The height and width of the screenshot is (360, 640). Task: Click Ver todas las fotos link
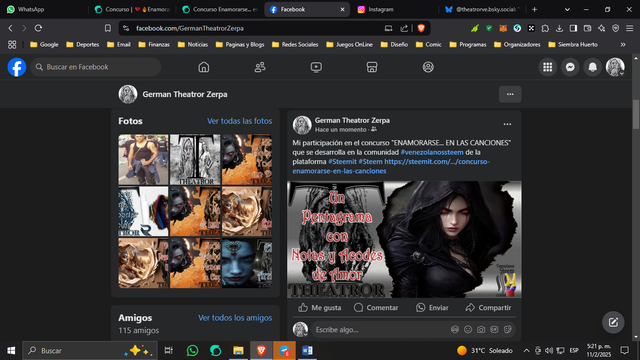tap(239, 121)
